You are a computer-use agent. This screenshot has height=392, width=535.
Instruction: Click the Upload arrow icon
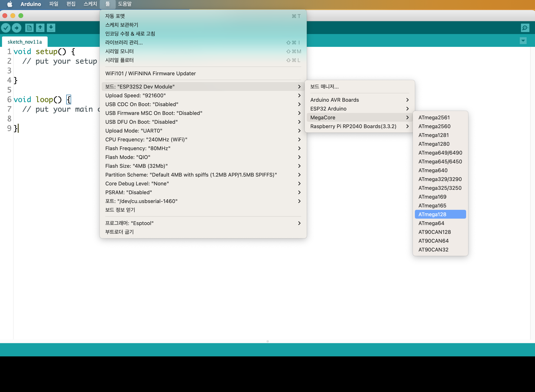click(17, 28)
